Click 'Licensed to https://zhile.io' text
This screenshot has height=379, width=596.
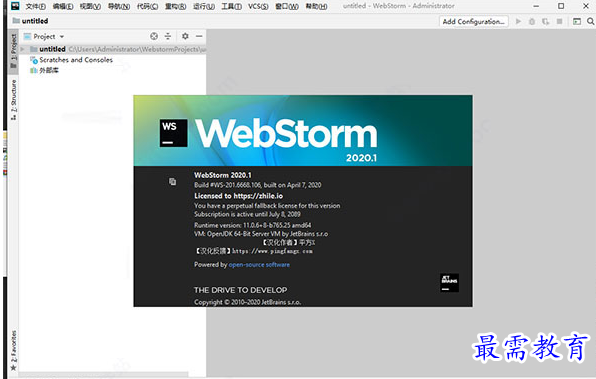click(238, 196)
